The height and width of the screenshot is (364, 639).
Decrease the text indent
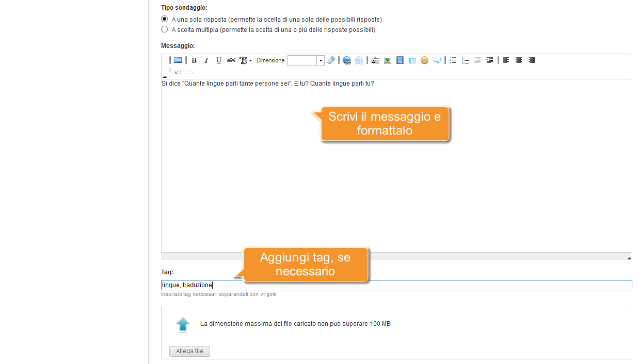click(477, 60)
